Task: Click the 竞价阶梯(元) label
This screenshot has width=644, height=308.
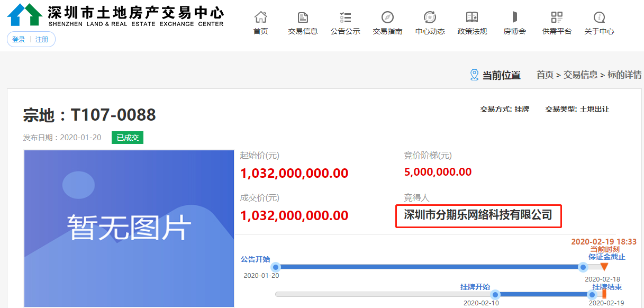Action: click(x=428, y=156)
